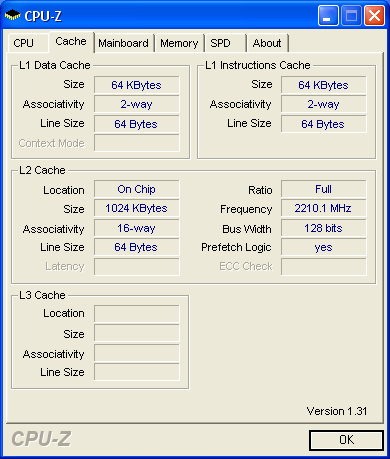Click the empty Context Mode field
The width and height of the screenshot is (390, 459).
coord(137,143)
